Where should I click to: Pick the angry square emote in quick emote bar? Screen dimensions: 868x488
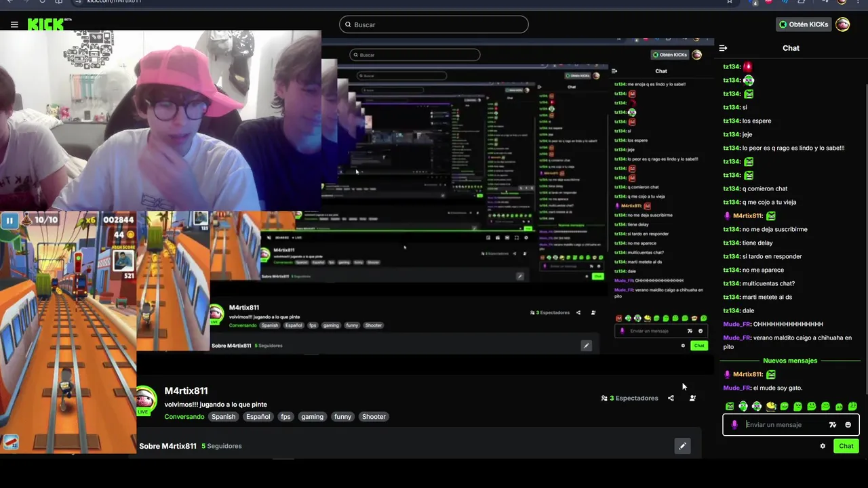[x=730, y=407]
